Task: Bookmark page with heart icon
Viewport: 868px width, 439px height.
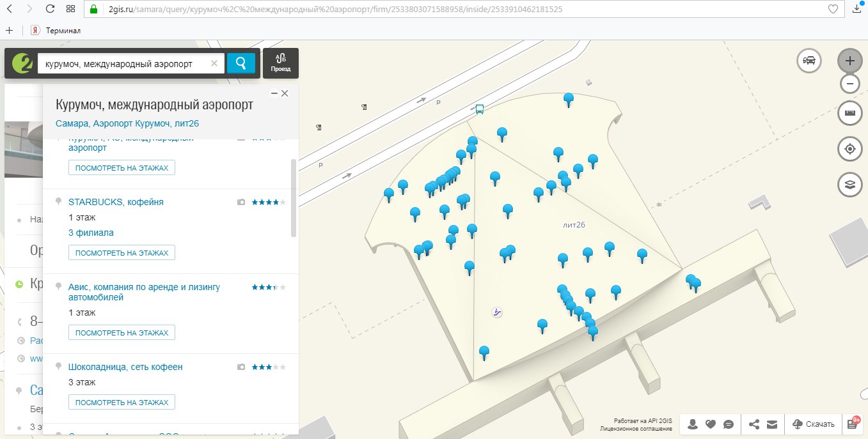Action: coord(832,10)
